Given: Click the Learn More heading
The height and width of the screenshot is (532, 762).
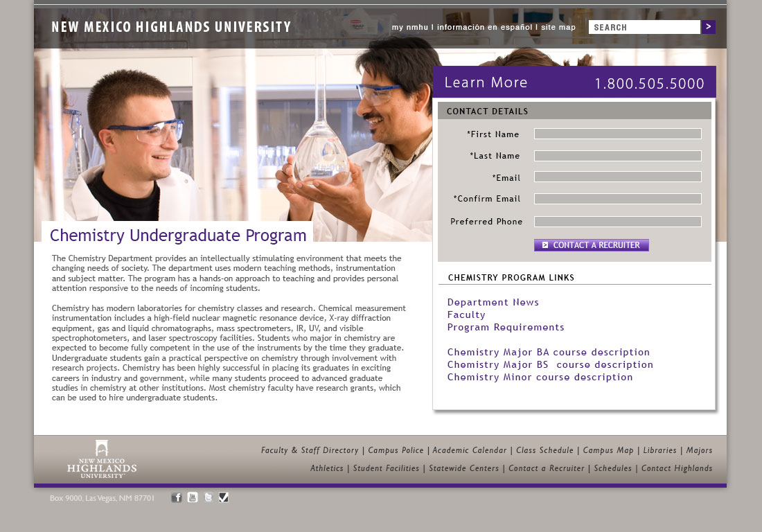Looking at the screenshot, I should point(486,82).
